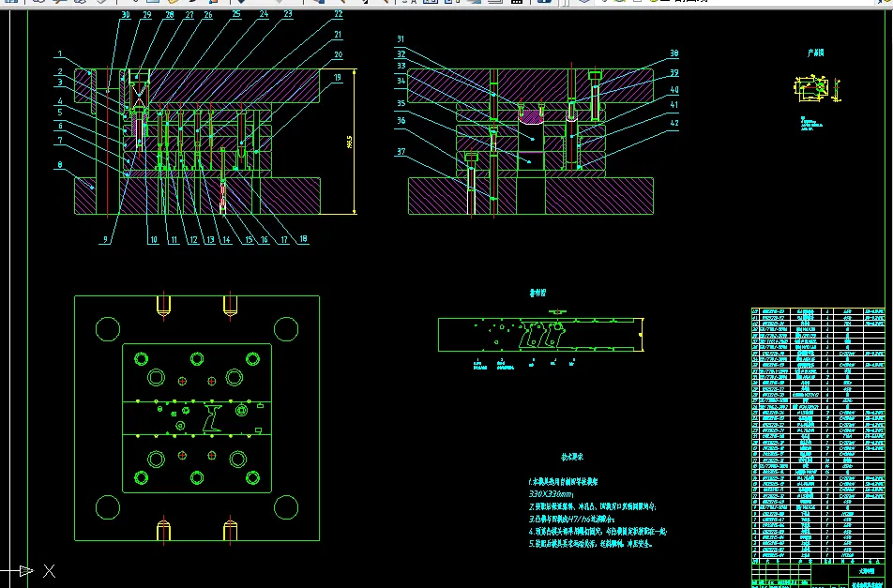
Task: Select part balloon number 7
Action: 60,140
